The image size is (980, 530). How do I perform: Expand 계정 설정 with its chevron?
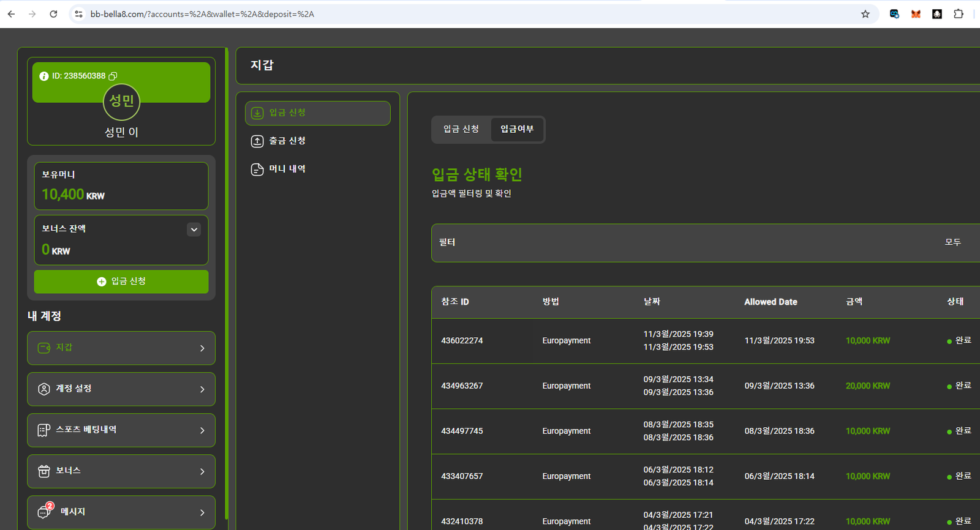(202, 389)
